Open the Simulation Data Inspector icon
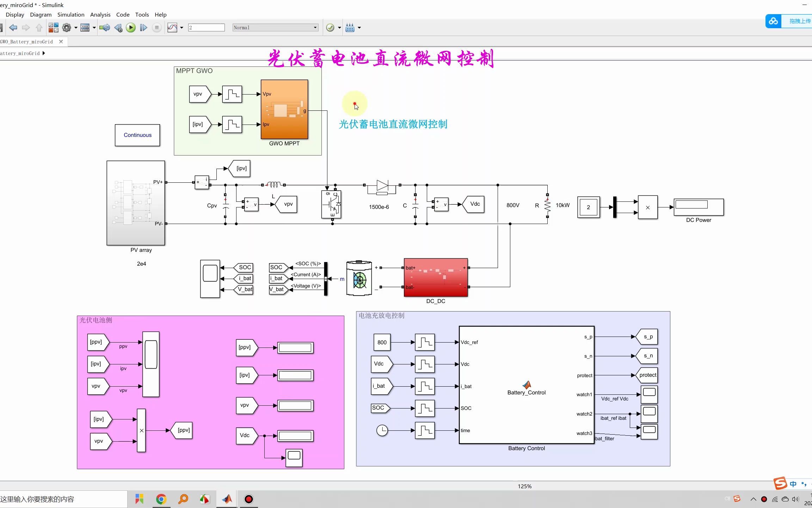This screenshot has width=812, height=508. tap(172, 28)
